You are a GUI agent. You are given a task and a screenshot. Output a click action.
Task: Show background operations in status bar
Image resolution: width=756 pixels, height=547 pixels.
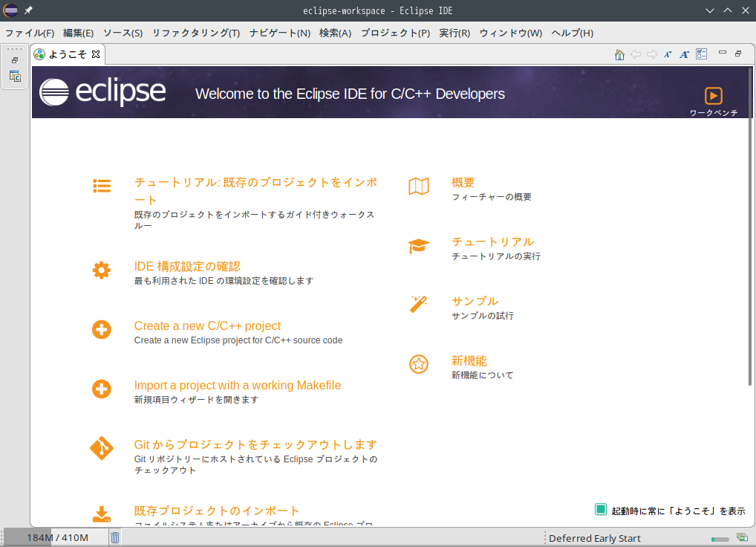coord(742,537)
